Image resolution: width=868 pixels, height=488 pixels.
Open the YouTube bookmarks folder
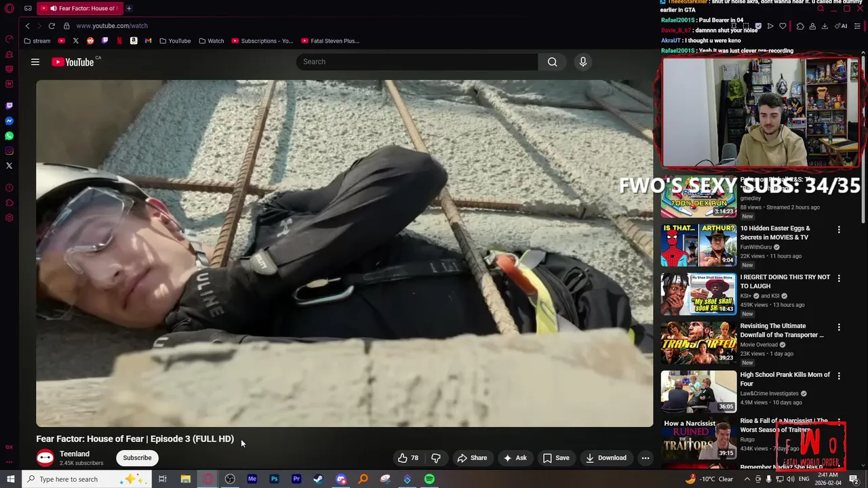coord(175,41)
